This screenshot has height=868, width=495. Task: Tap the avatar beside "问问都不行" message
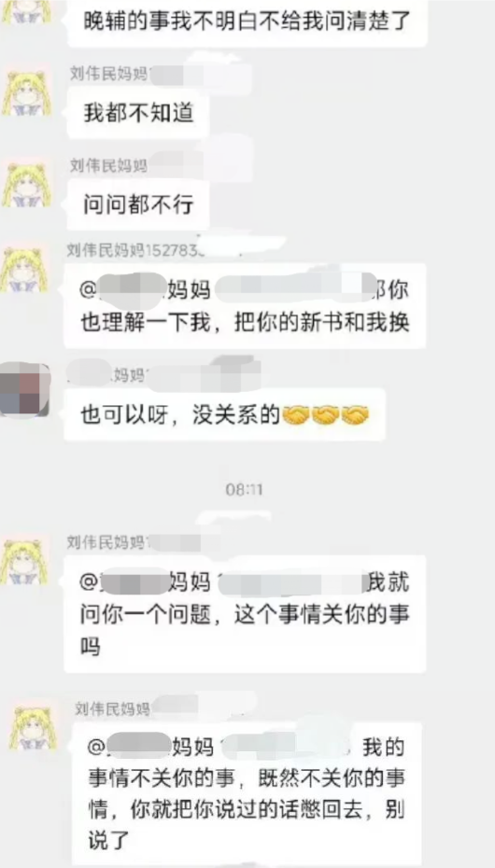click(x=26, y=185)
